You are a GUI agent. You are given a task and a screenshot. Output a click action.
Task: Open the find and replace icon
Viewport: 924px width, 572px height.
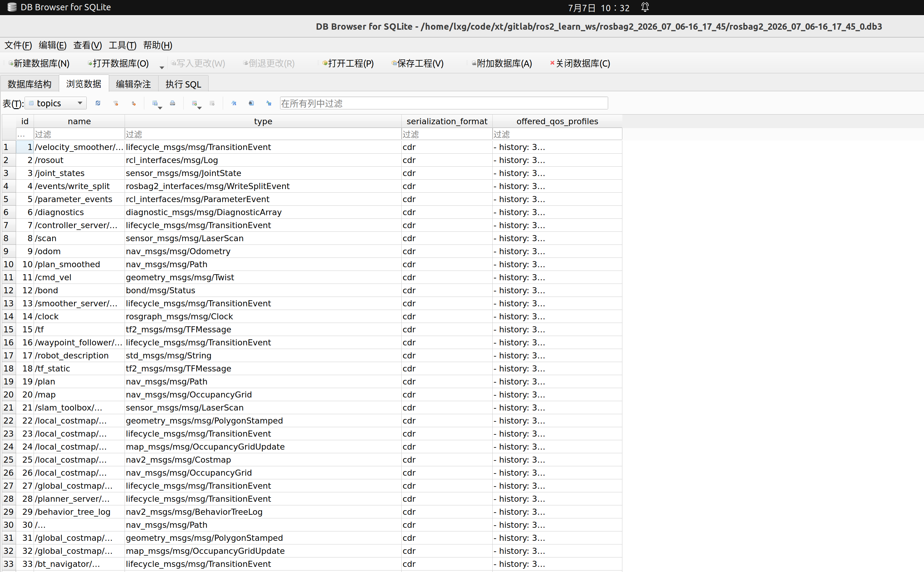pos(269,103)
